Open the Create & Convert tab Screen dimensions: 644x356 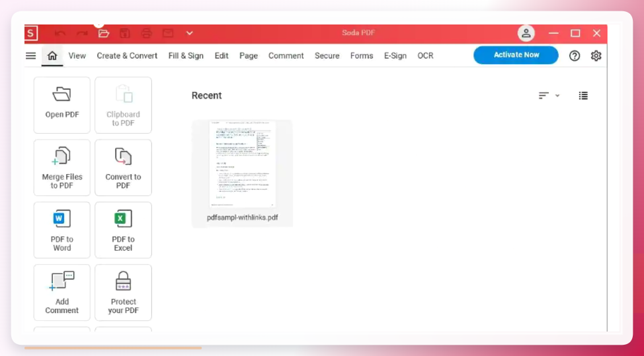point(127,56)
